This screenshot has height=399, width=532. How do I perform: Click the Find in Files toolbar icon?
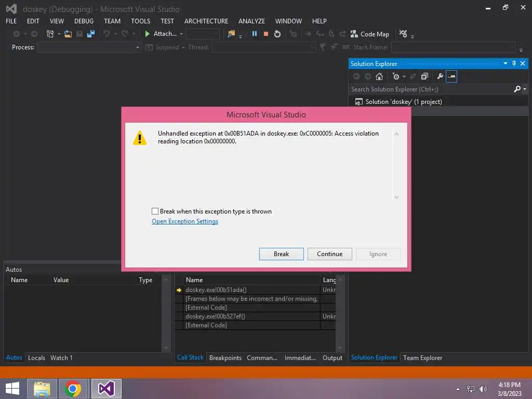click(231, 34)
